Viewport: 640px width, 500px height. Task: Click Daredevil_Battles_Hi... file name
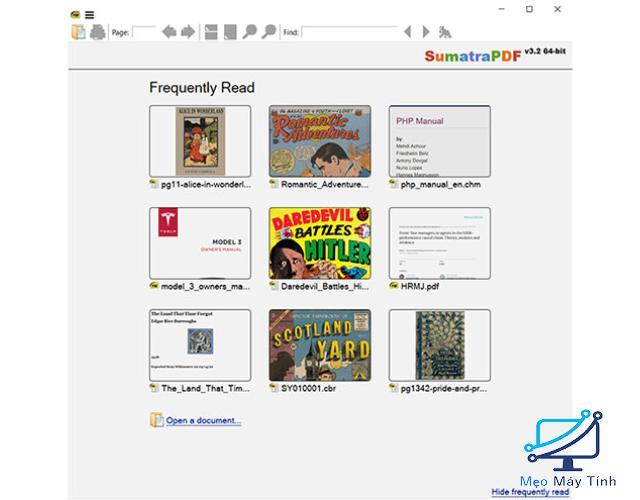[325, 287]
